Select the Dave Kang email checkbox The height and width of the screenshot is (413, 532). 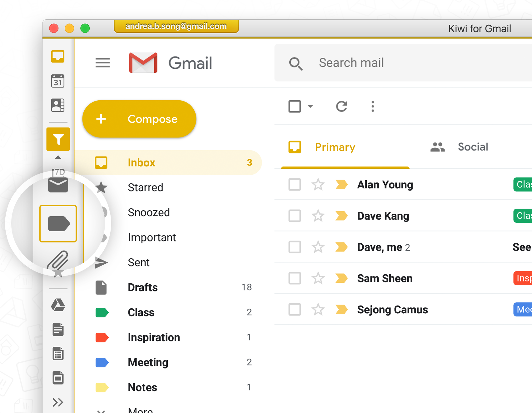pyautogui.click(x=295, y=216)
